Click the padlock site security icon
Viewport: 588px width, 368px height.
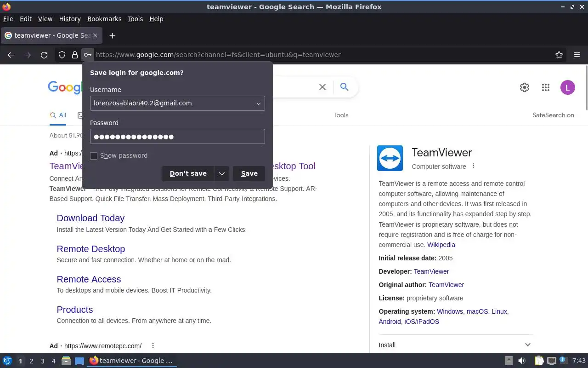coord(74,55)
